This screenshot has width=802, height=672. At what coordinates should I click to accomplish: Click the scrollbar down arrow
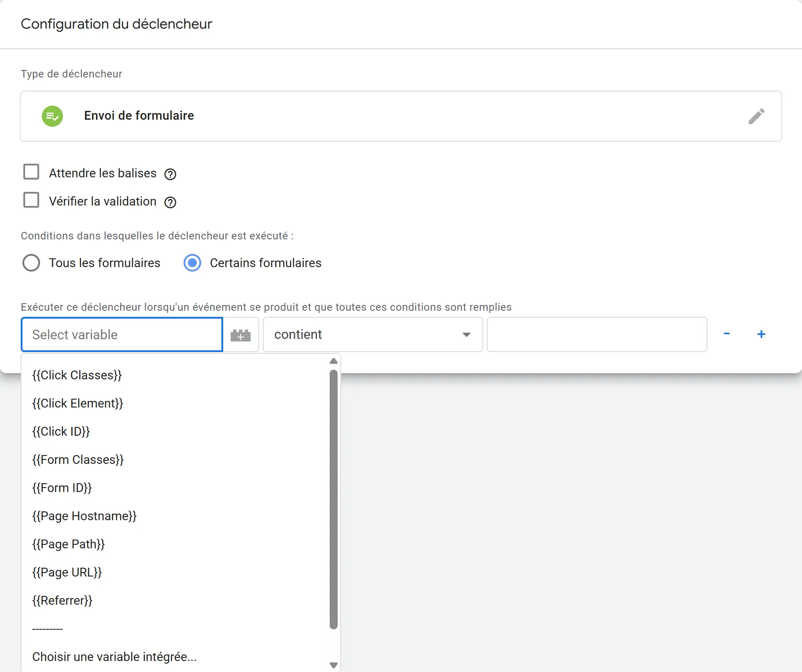point(334,665)
